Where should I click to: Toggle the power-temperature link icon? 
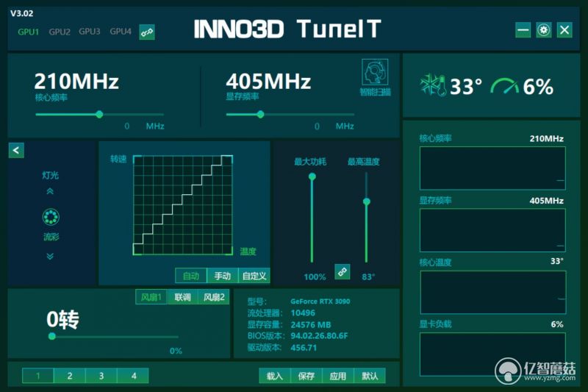coord(343,271)
